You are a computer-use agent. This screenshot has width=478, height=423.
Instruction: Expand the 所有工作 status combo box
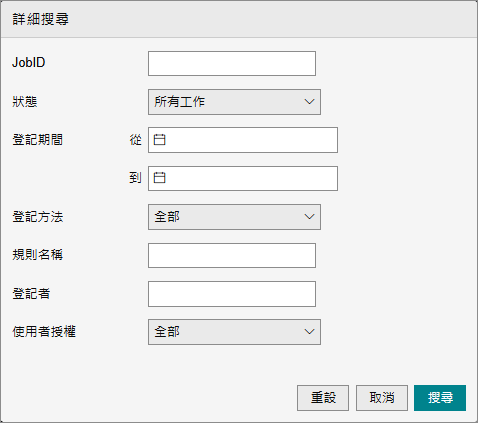tap(234, 102)
